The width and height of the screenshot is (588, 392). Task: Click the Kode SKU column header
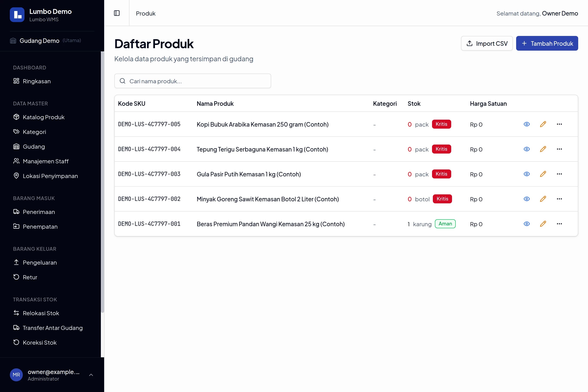(132, 104)
